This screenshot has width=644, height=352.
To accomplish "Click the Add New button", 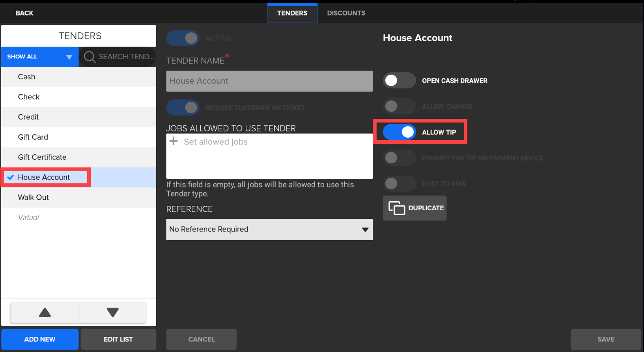I will [40, 339].
